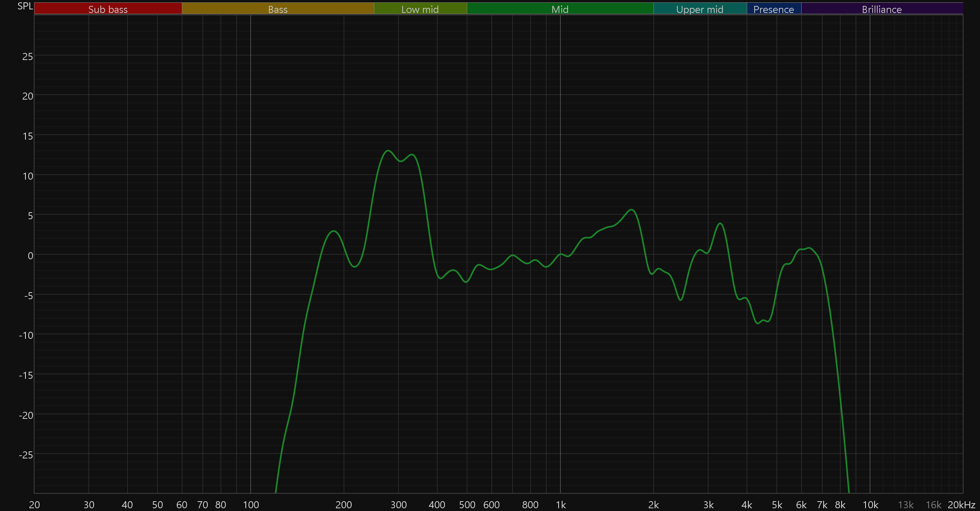Choose the Upper mid band label
Image resolution: width=980 pixels, height=511 pixels.
(700, 9)
